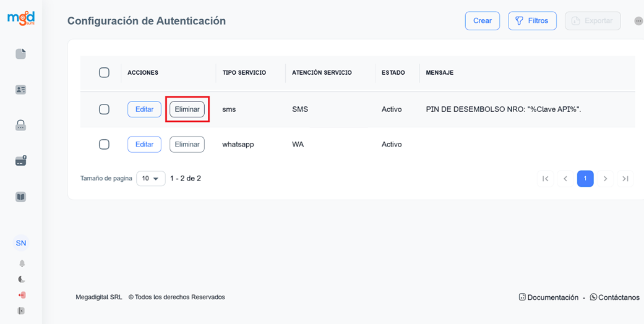Open the ID card sidebar icon

(21, 90)
